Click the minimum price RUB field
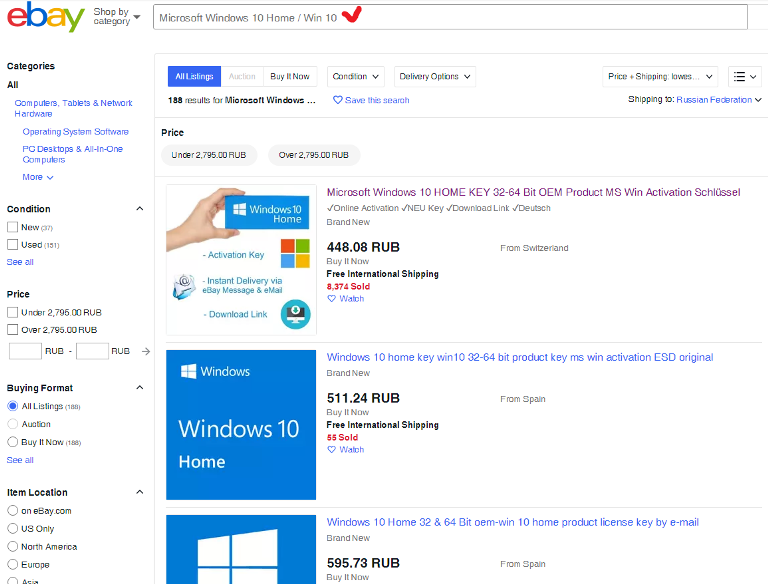This screenshot has width=768, height=584. pyautogui.click(x=25, y=351)
